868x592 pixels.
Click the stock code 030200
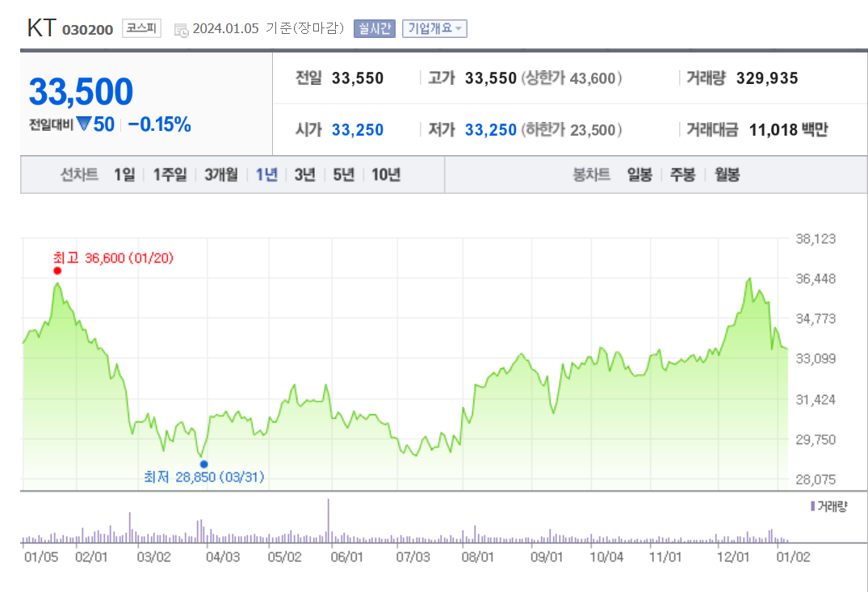click(87, 30)
